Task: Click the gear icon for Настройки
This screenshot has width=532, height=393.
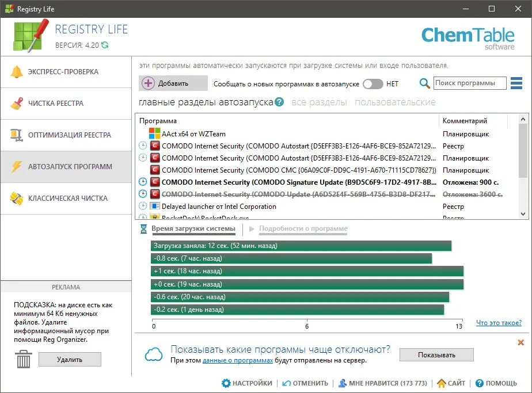Action: coord(226,383)
